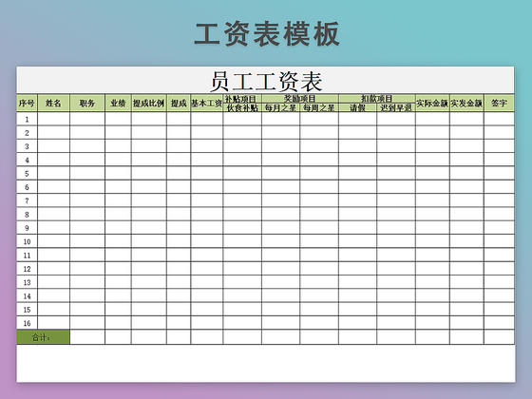This screenshot has height=399, width=532.
Task: Select row number 8 cell
Action: pos(28,214)
